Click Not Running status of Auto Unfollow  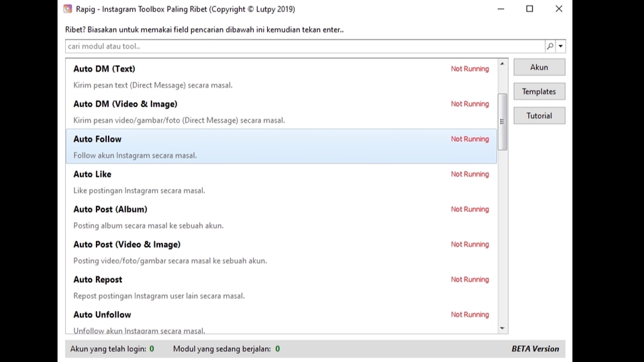coord(470,315)
